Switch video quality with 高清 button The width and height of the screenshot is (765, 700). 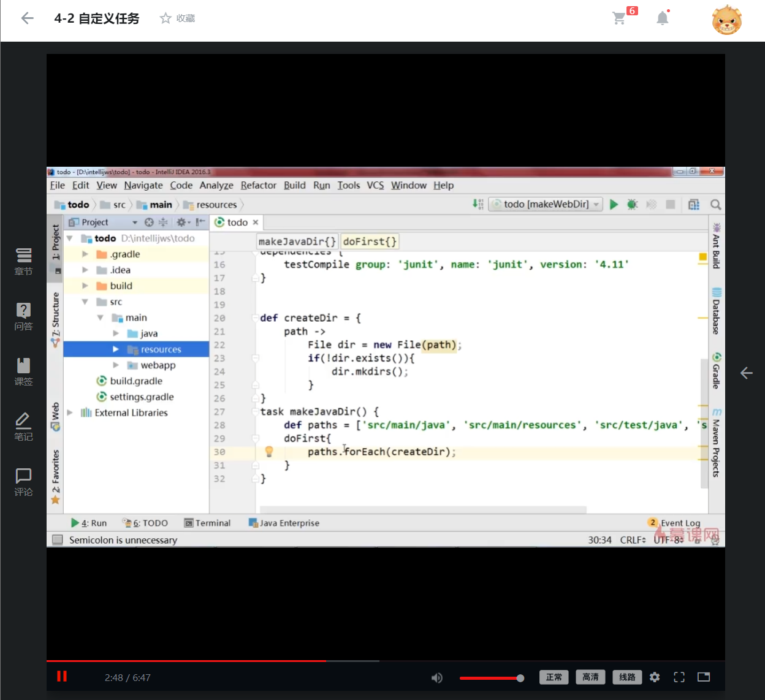[x=591, y=677]
